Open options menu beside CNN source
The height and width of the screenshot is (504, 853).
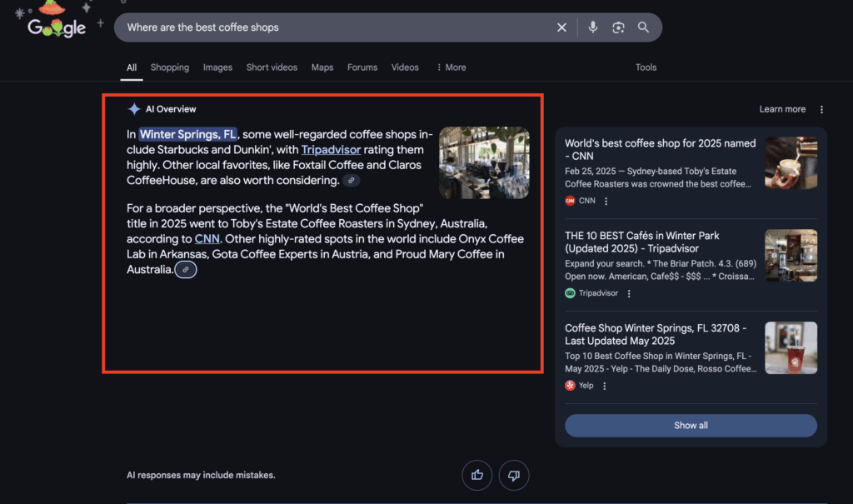pos(606,201)
